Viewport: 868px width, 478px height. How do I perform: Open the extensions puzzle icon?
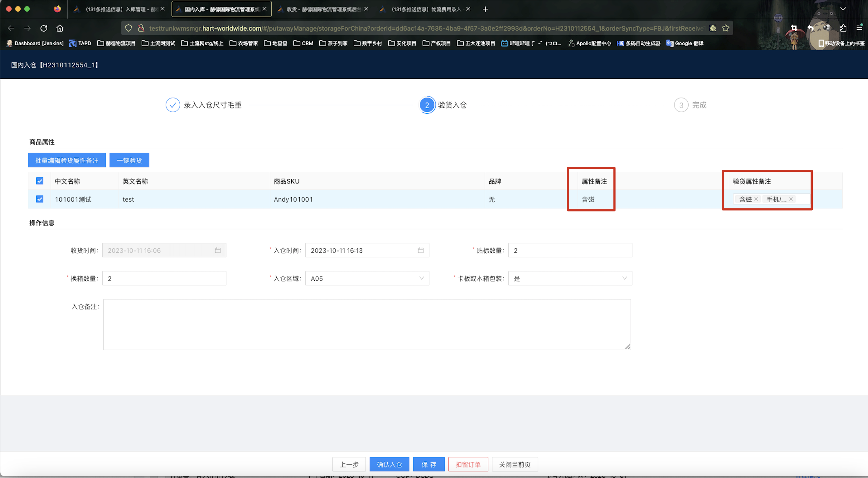click(x=843, y=28)
